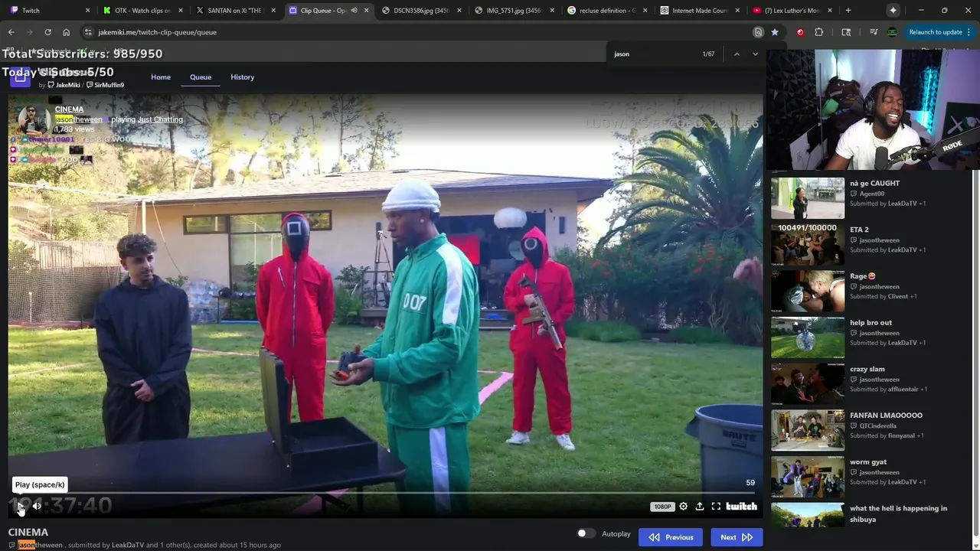This screenshot has height=551, width=980.
Task: Seek on the clip progress bar
Action: 386,494
